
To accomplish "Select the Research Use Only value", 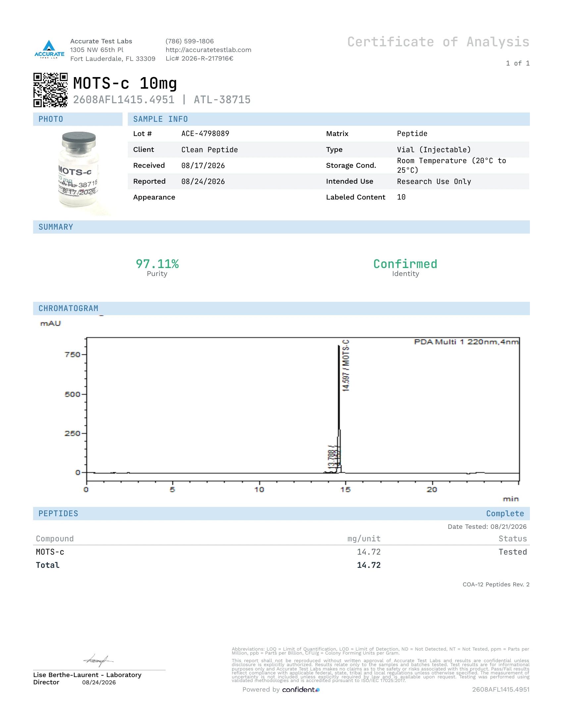I will coord(434,181).
